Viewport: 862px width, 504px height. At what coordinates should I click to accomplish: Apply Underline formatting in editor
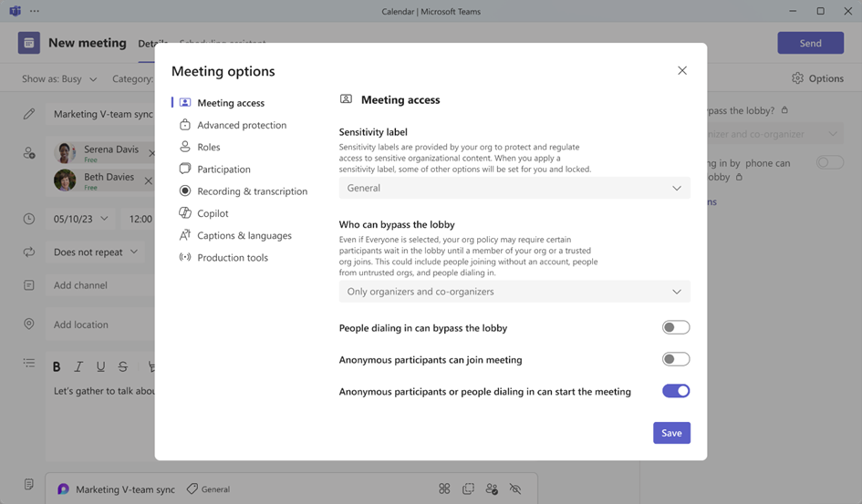pyautogui.click(x=100, y=366)
